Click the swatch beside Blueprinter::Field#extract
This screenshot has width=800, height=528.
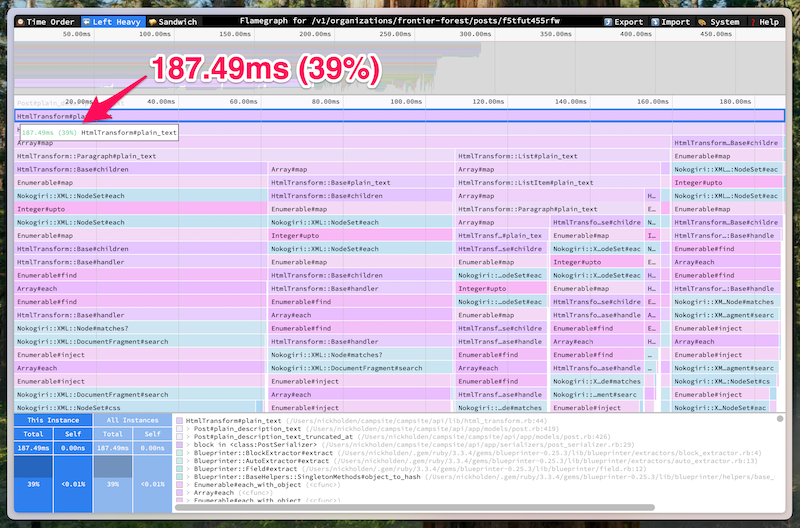pos(180,469)
